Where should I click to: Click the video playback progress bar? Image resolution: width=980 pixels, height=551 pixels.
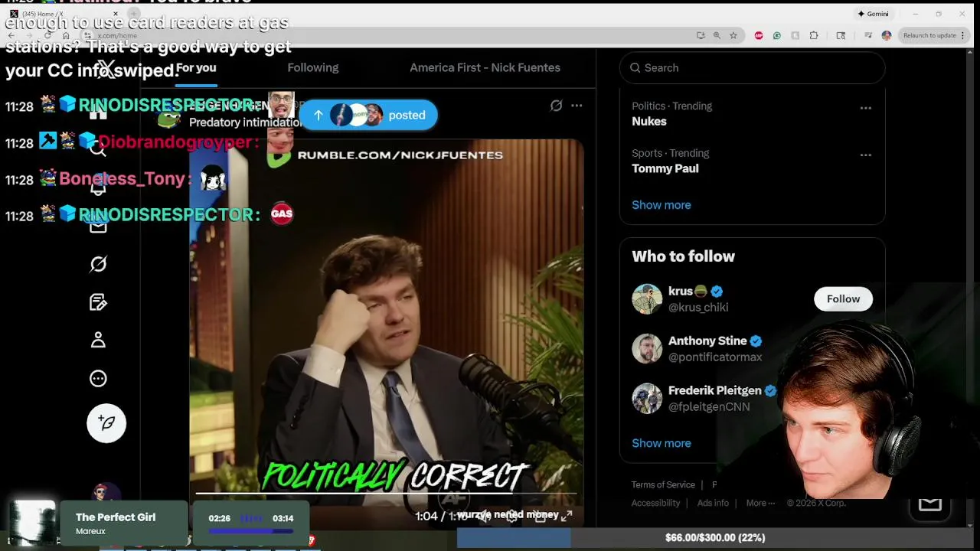(x=386, y=494)
